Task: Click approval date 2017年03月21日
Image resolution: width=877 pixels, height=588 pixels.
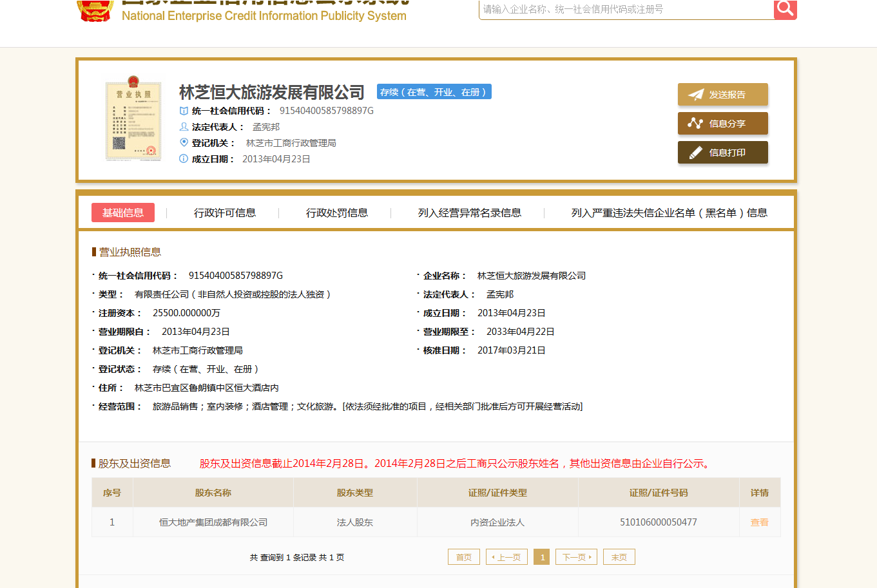Action: tap(512, 350)
